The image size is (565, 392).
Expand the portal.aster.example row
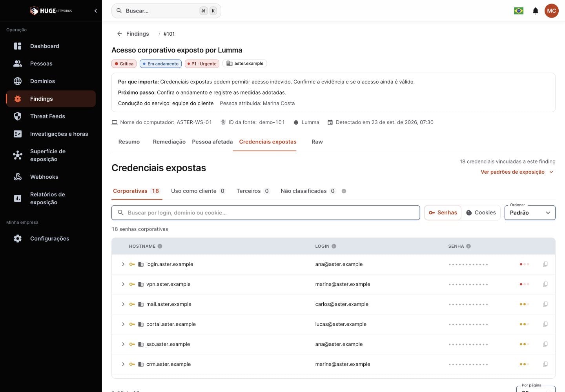123,324
